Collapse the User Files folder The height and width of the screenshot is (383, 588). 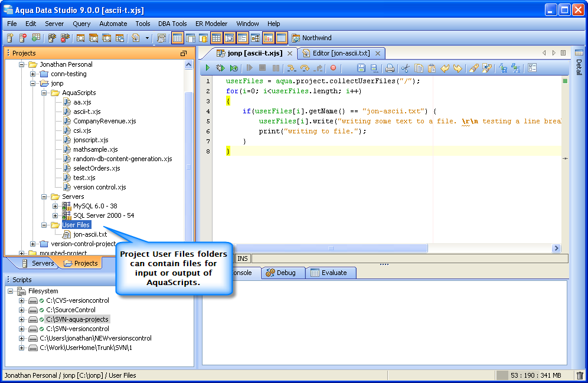point(44,225)
